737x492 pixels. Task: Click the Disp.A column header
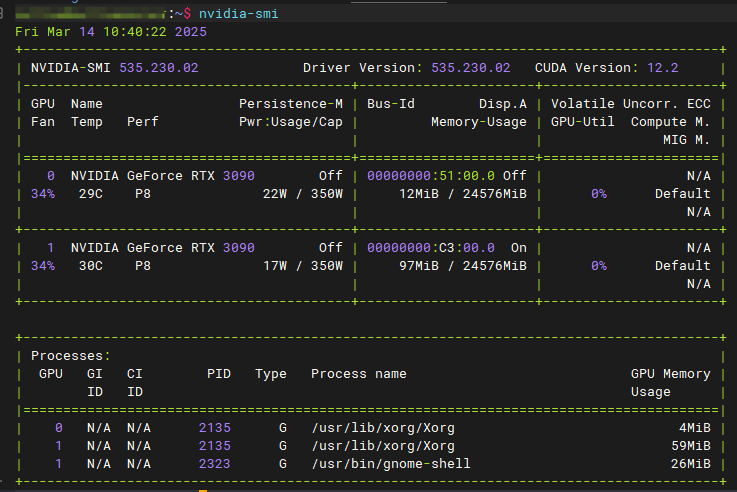coord(502,104)
